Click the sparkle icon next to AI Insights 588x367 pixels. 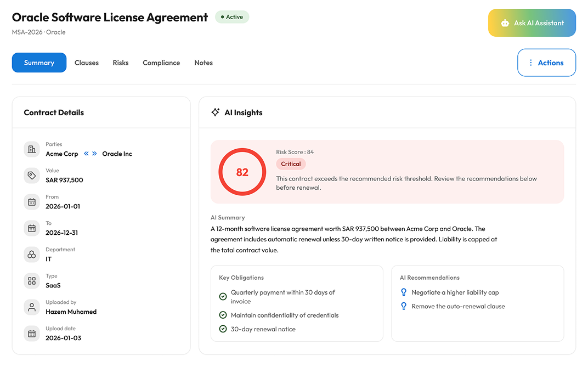(215, 112)
